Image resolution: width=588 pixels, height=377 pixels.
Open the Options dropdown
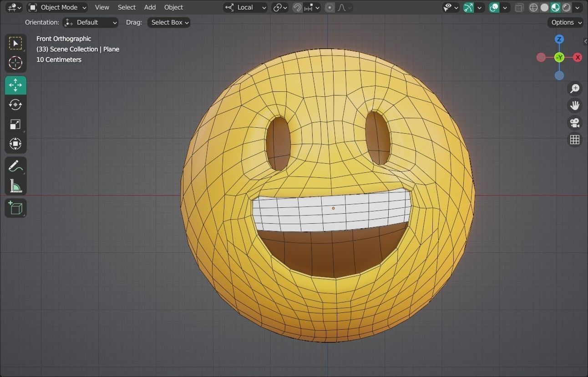click(566, 22)
